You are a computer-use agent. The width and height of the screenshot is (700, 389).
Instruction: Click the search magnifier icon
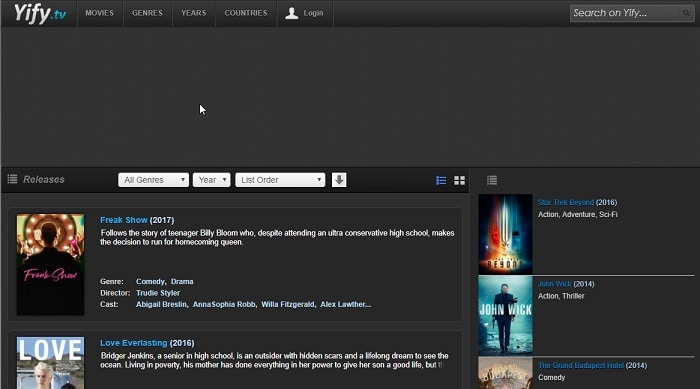click(x=686, y=13)
